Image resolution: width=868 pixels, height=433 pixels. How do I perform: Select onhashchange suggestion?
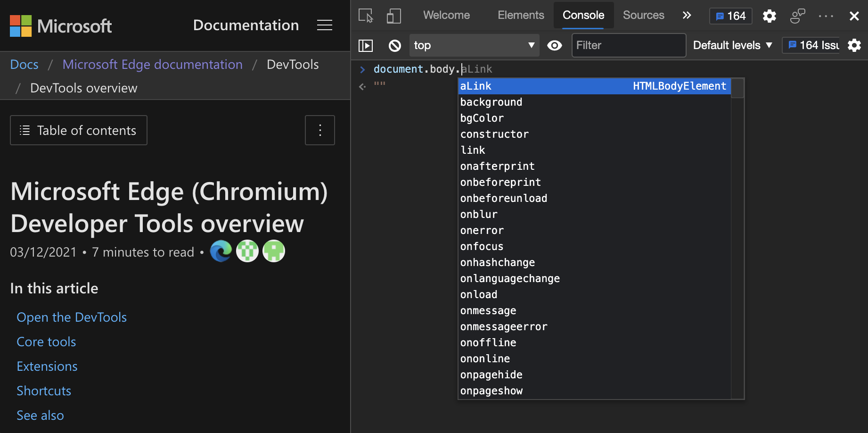[595, 262]
